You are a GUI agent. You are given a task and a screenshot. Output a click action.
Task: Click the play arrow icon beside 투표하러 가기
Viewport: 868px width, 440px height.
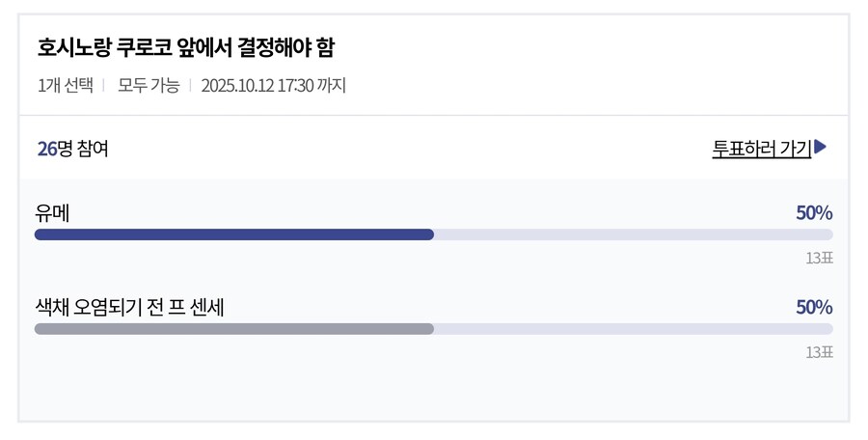tap(821, 148)
